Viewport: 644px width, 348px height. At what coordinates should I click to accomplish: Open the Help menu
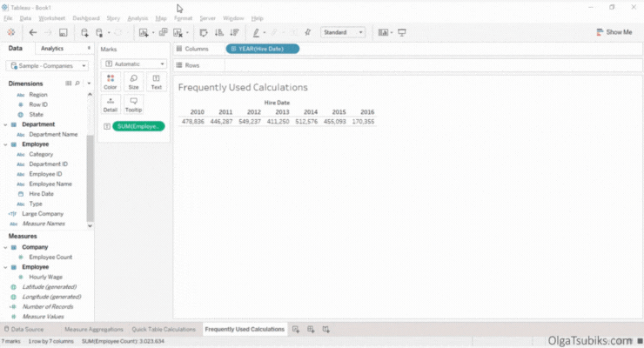pyautogui.click(x=257, y=18)
